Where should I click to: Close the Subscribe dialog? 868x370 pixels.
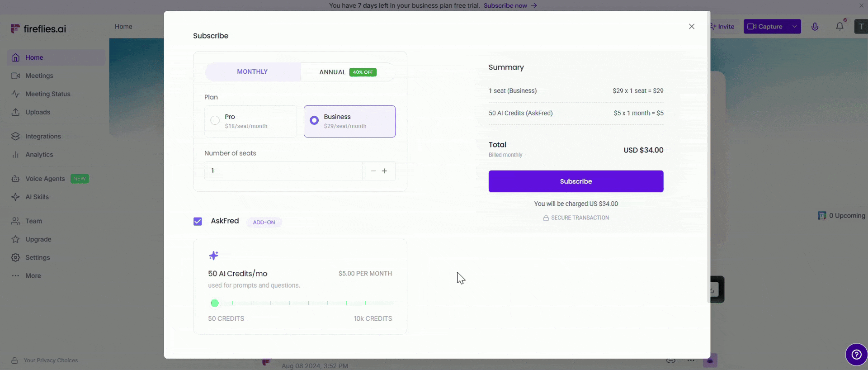coord(691,27)
